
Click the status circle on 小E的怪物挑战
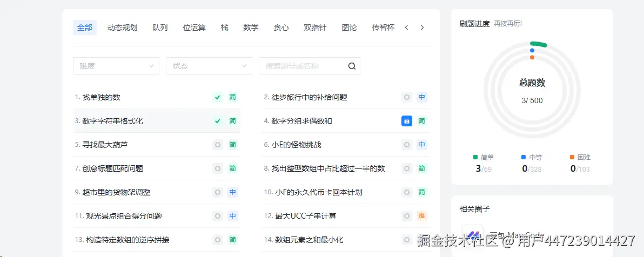point(407,145)
